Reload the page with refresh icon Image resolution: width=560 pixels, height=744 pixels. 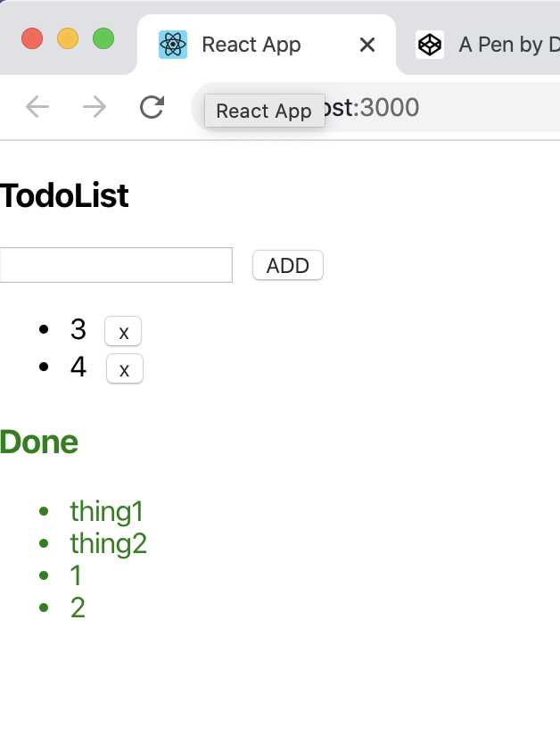[x=152, y=107]
